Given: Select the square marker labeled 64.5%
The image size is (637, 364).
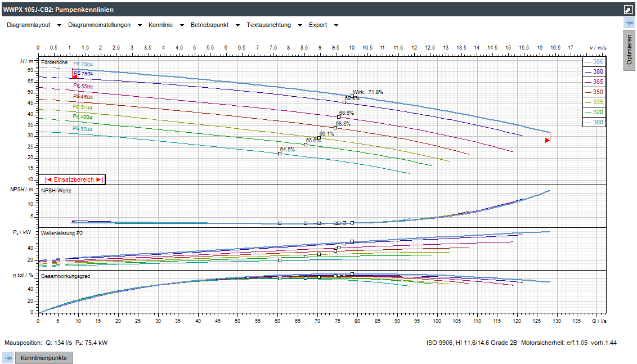Looking at the screenshot, I should pos(280,154).
